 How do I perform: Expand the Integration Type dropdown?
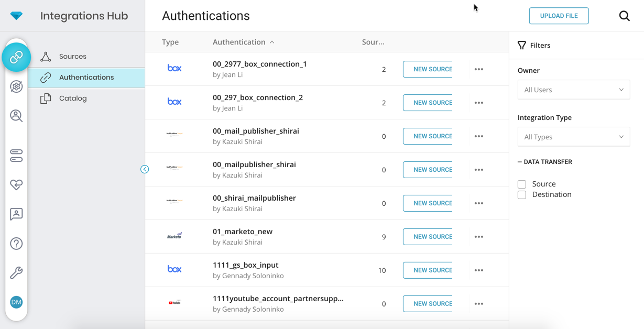click(573, 137)
